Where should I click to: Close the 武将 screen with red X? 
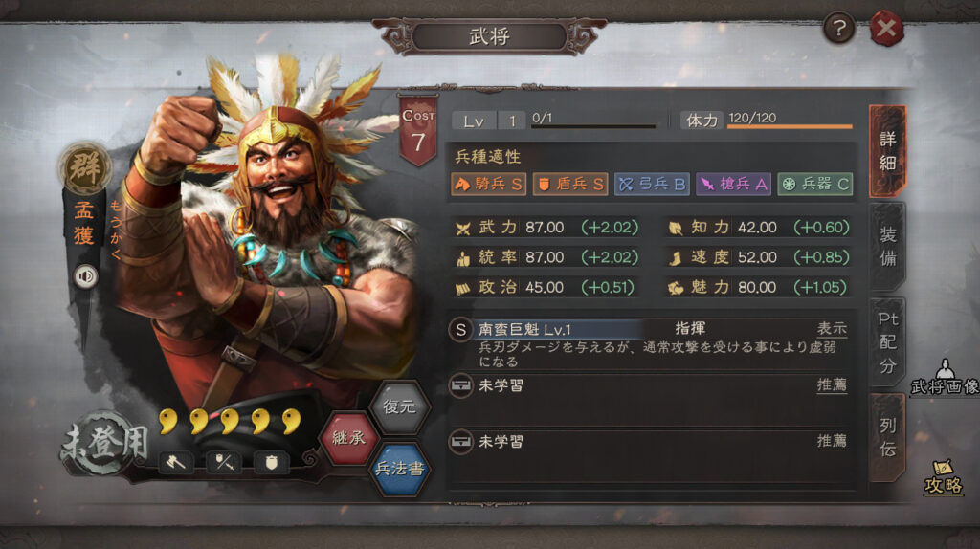887,28
